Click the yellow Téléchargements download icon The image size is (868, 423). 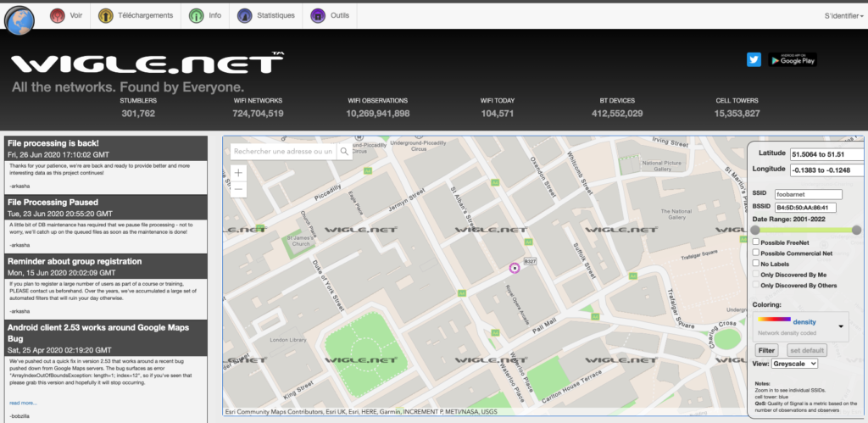106,15
